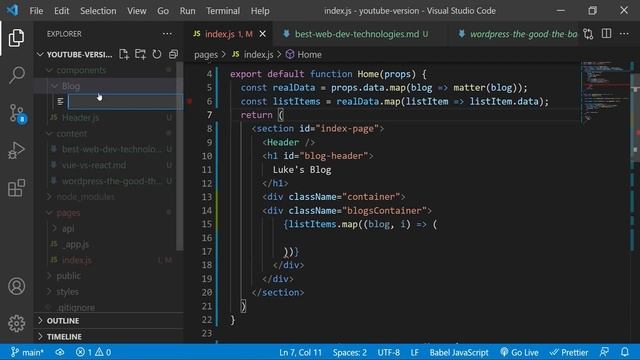The height and width of the screenshot is (360, 640).
Task: Open vue-vs-react.md file
Action: click(x=94, y=165)
